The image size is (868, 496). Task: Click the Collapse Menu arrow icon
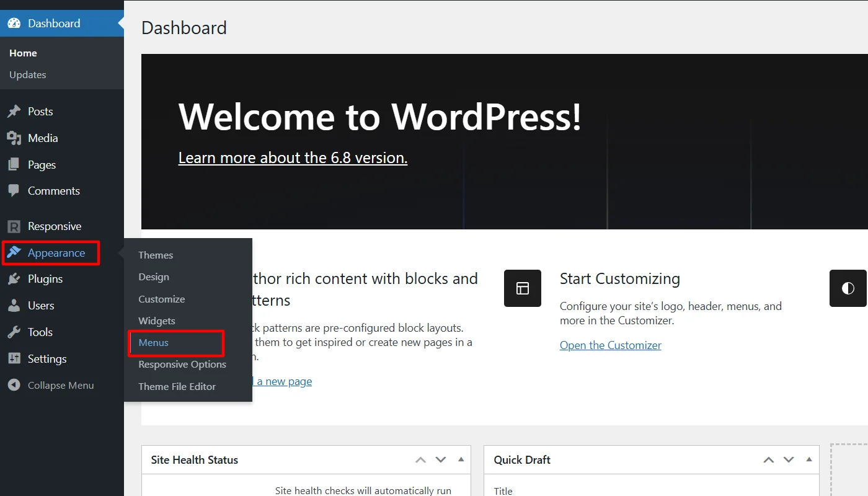click(14, 385)
